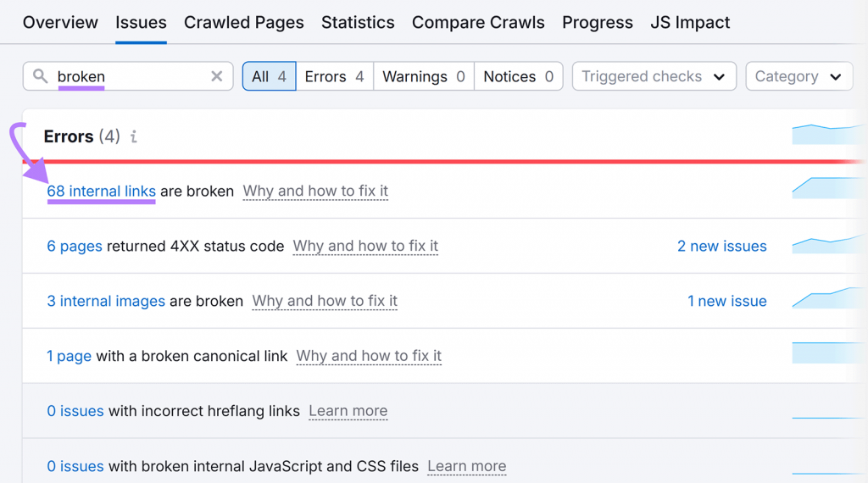The image size is (868, 483).
Task: Click trend chart for broken internal links
Action: pyautogui.click(x=829, y=188)
